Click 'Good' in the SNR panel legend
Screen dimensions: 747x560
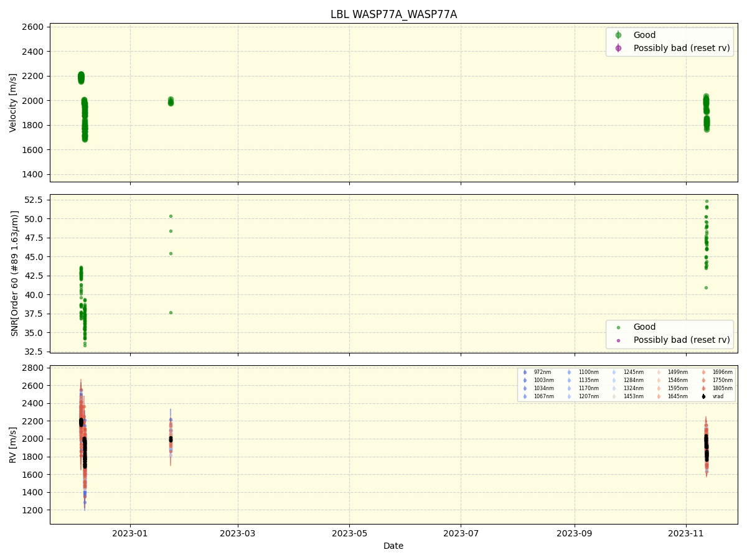[644, 327]
